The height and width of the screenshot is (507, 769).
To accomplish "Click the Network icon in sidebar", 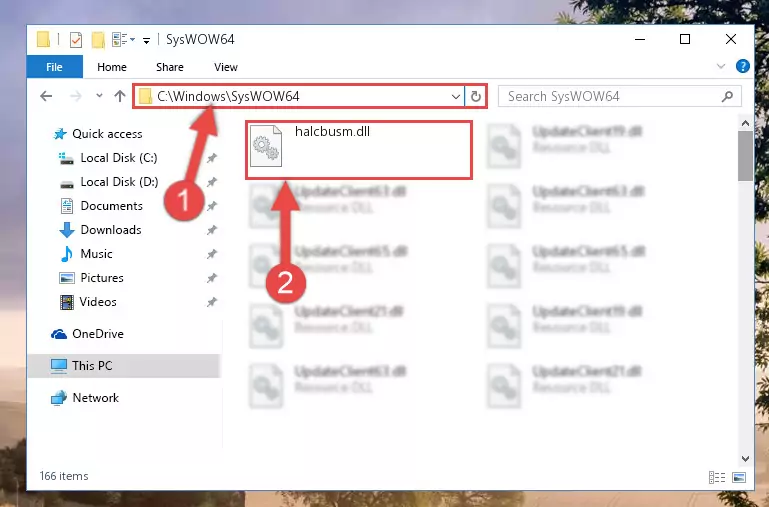I will tap(59, 398).
